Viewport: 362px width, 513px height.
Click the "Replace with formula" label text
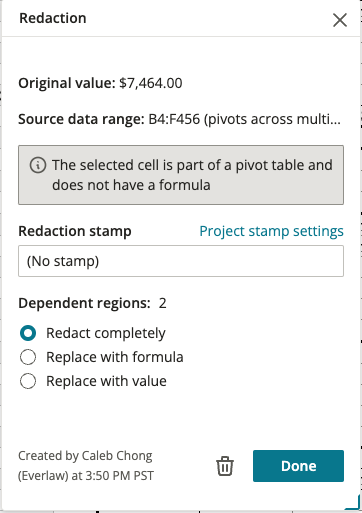(115, 357)
